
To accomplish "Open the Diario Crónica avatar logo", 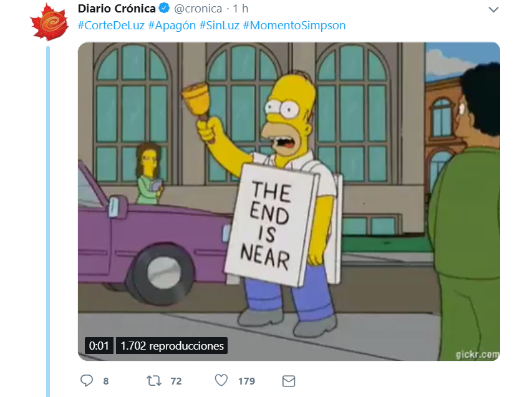I will pyautogui.click(x=49, y=22).
